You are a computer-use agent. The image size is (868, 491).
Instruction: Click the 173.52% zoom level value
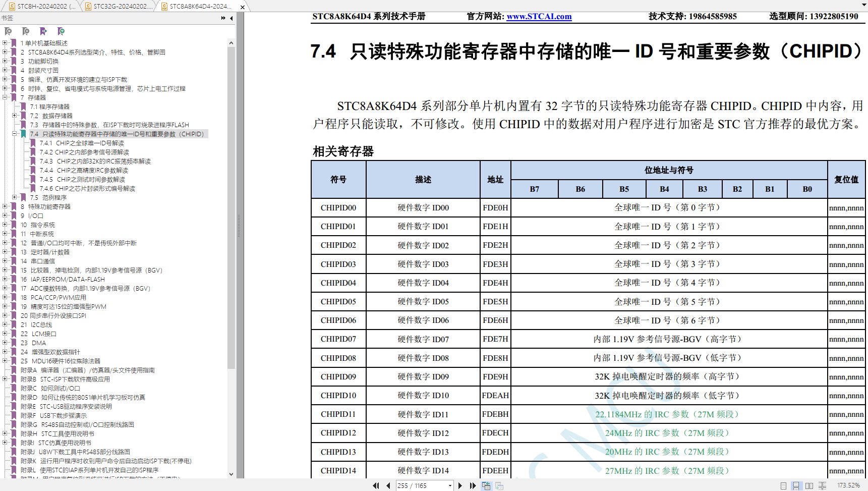(848, 485)
